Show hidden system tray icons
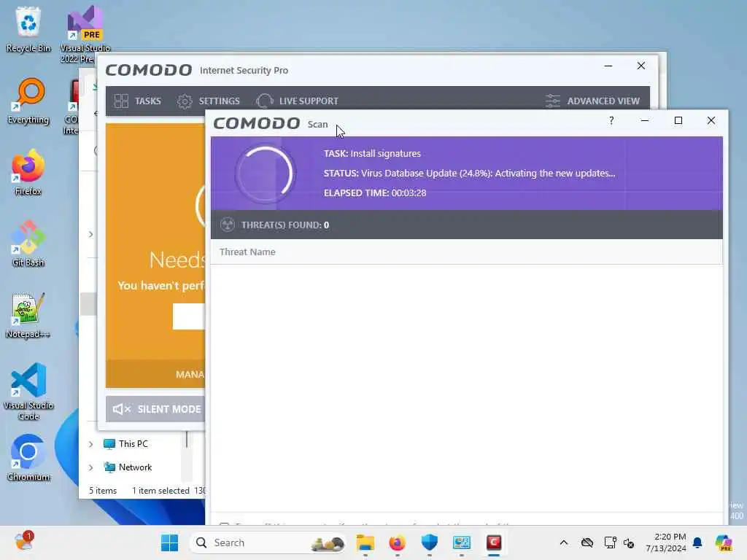 coord(564,542)
